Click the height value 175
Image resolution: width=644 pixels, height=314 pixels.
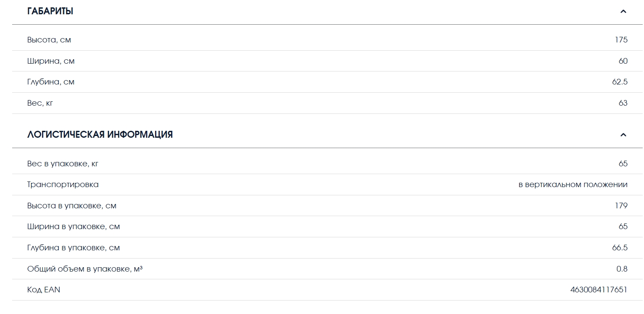621,40
